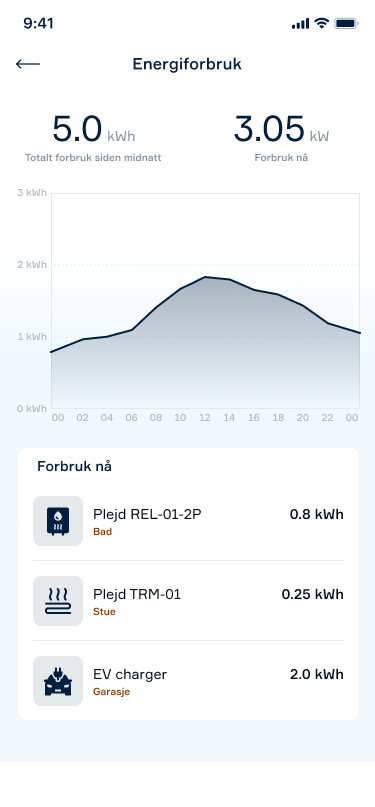The height and width of the screenshot is (807, 375).
Task: Select the 3.05 kW current consumption value
Action: [x=281, y=130]
